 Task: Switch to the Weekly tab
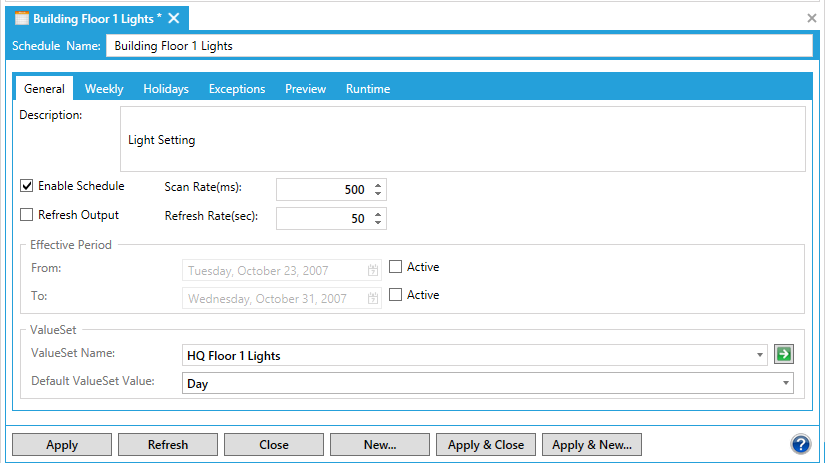tap(104, 89)
